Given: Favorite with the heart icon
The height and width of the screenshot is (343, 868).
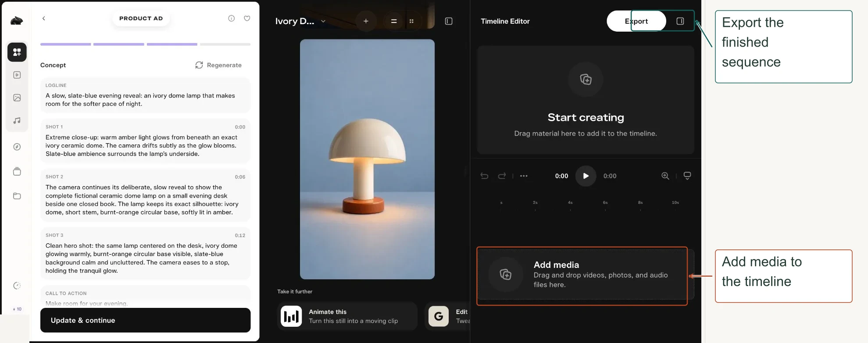Looking at the screenshot, I should pyautogui.click(x=247, y=18).
